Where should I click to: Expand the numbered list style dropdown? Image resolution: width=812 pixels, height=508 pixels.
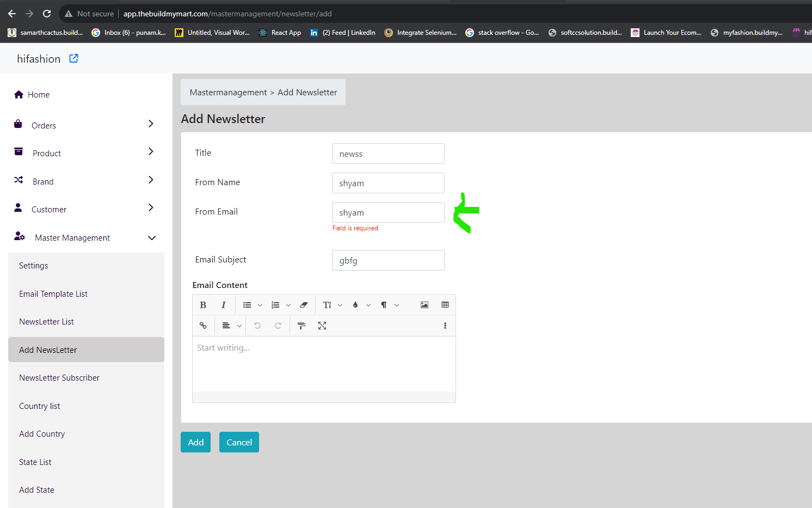[x=288, y=305]
